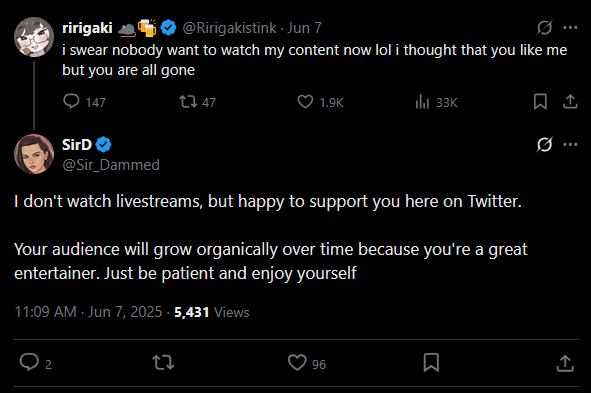Repost SirD's reply tweet
The width and height of the screenshot is (591, 393).
(x=163, y=362)
